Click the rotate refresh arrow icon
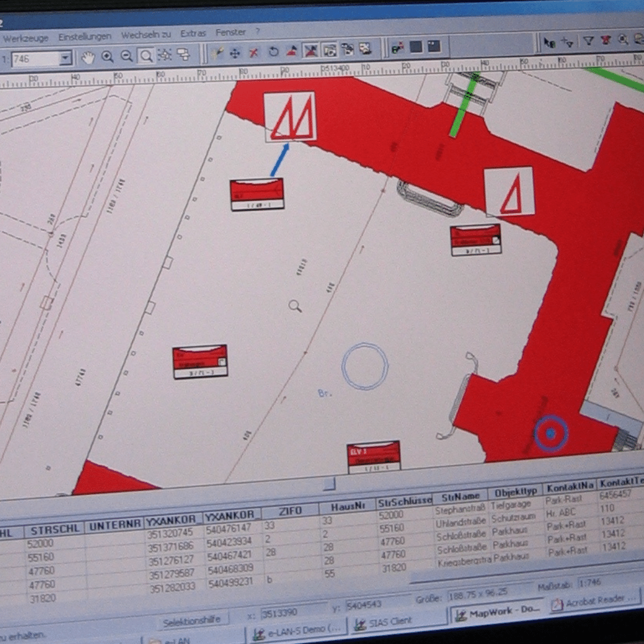Image resolution: width=644 pixels, height=644 pixels. (273, 52)
